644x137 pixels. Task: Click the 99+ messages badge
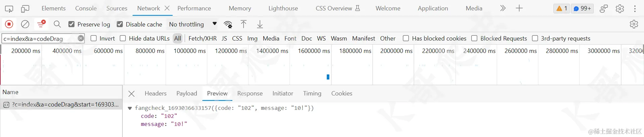click(x=583, y=8)
